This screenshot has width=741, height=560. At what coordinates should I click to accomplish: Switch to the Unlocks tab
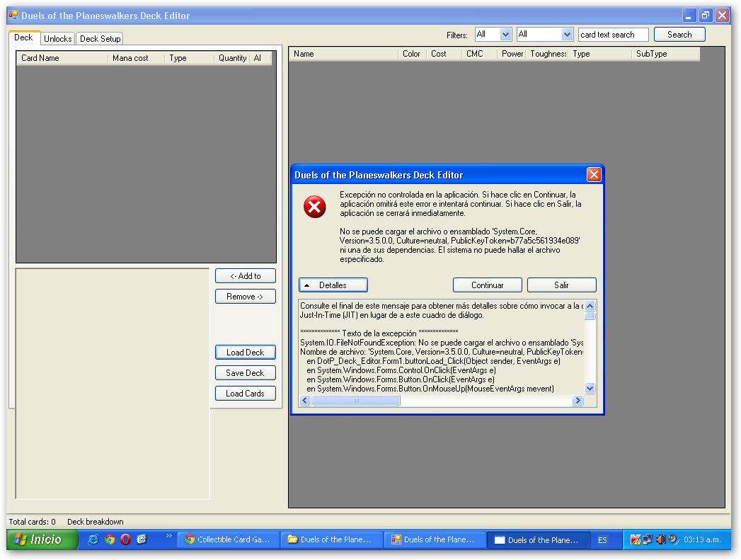pos(57,39)
